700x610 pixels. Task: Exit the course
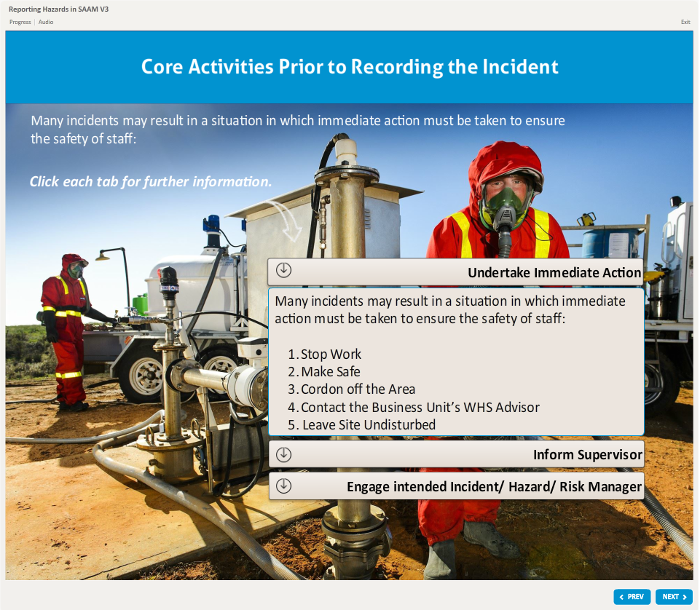tap(685, 22)
